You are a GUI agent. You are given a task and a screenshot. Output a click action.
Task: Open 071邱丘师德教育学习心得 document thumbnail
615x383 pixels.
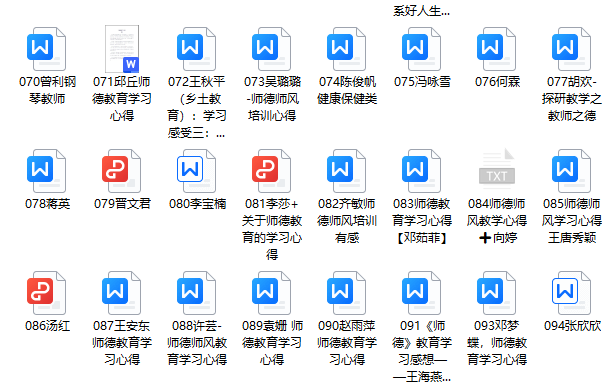(122, 49)
